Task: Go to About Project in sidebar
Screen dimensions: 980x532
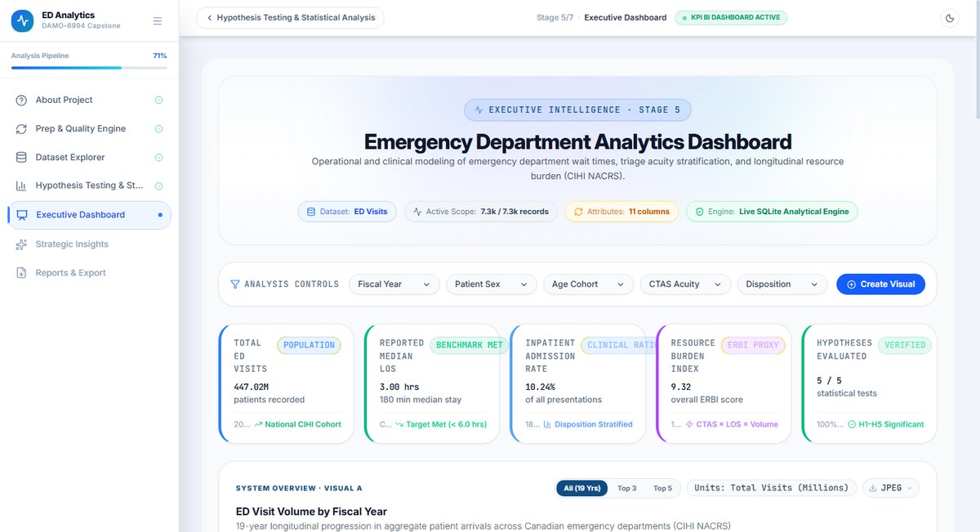Action: 89,100
